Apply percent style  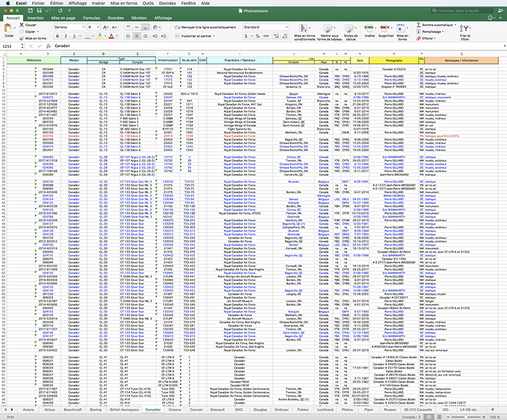[258, 36]
